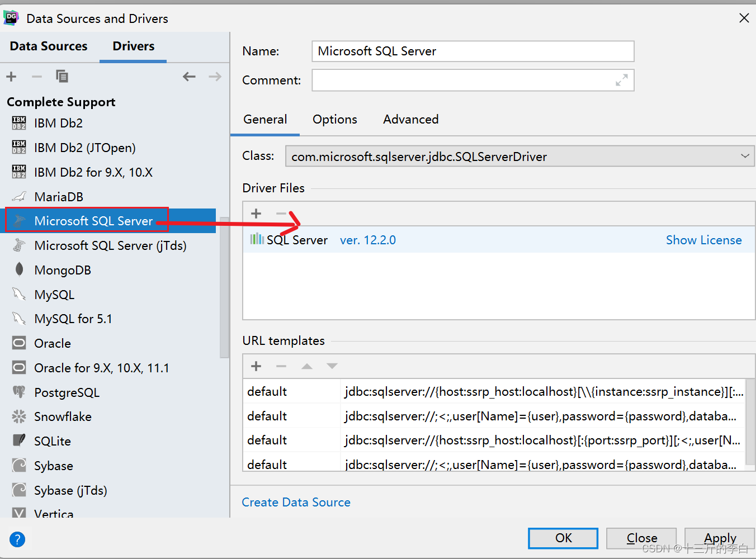Screen dimensions: 756x559
Task: Open the Class dropdown
Action: coord(520,157)
